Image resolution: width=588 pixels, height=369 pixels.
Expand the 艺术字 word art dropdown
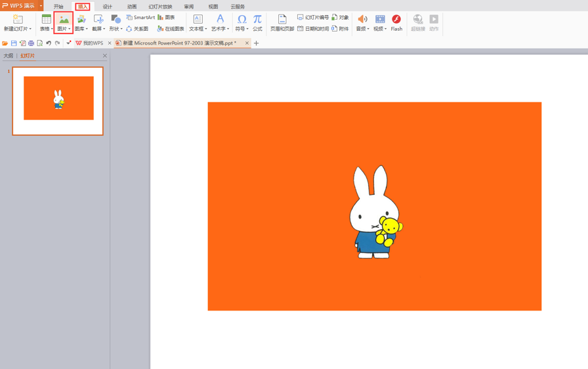coord(228,29)
